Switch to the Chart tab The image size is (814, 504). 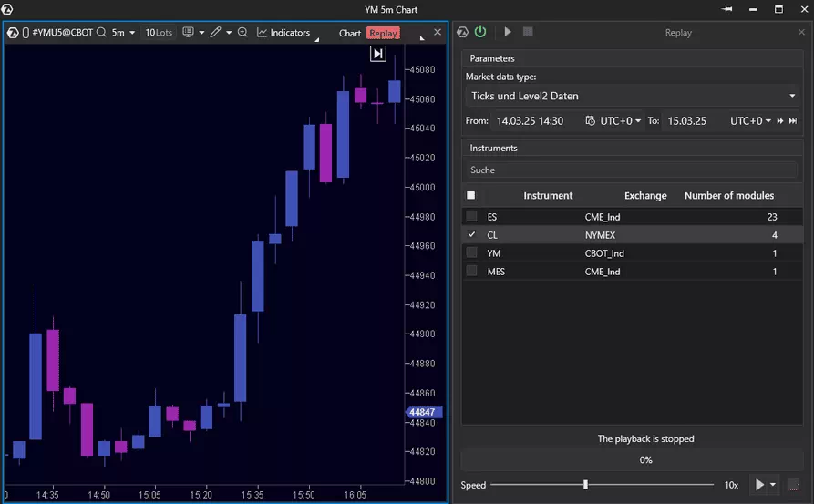[350, 33]
